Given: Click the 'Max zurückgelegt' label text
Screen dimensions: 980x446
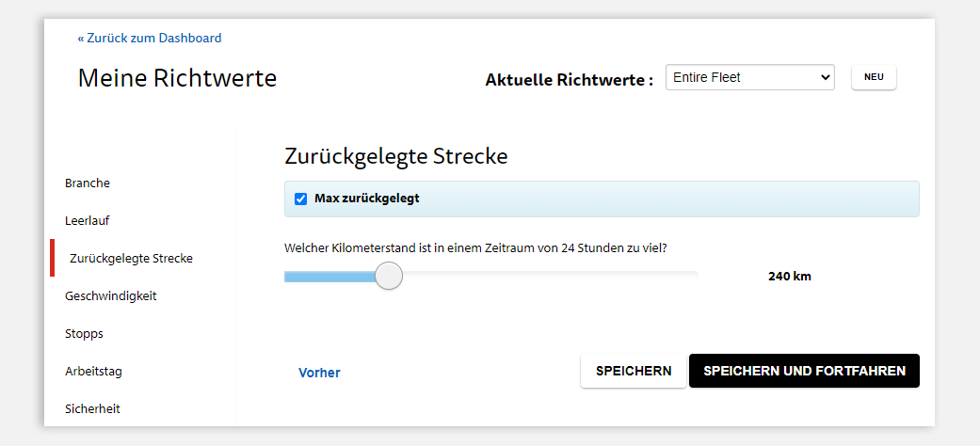Looking at the screenshot, I should pos(366,199).
